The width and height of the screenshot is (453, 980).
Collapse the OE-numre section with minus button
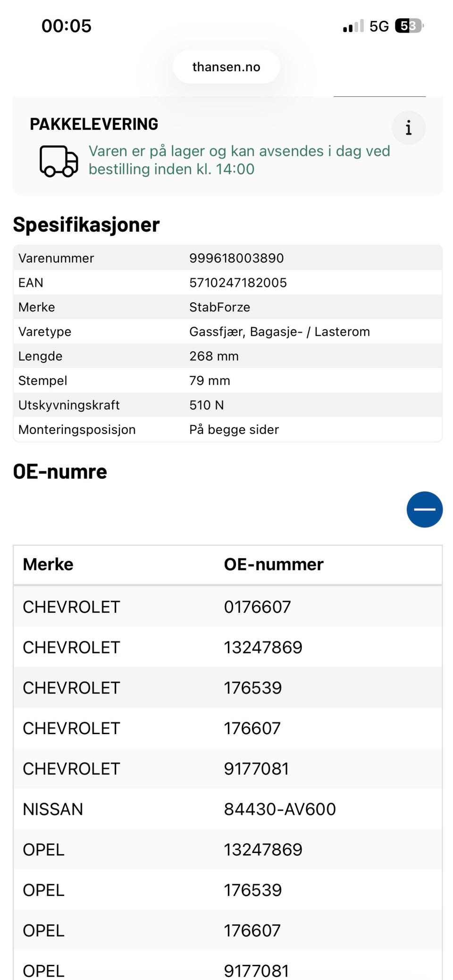click(425, 510)
